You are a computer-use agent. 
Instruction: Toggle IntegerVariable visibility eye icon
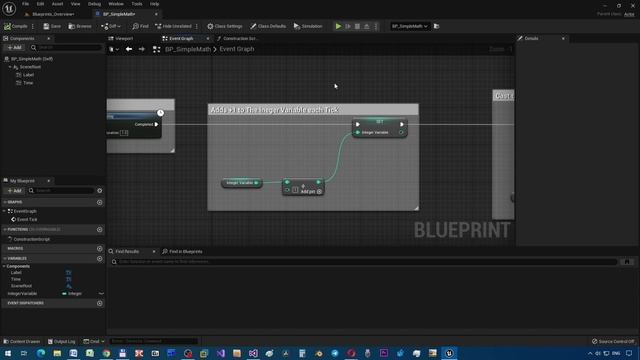click(x=101, y=294)
